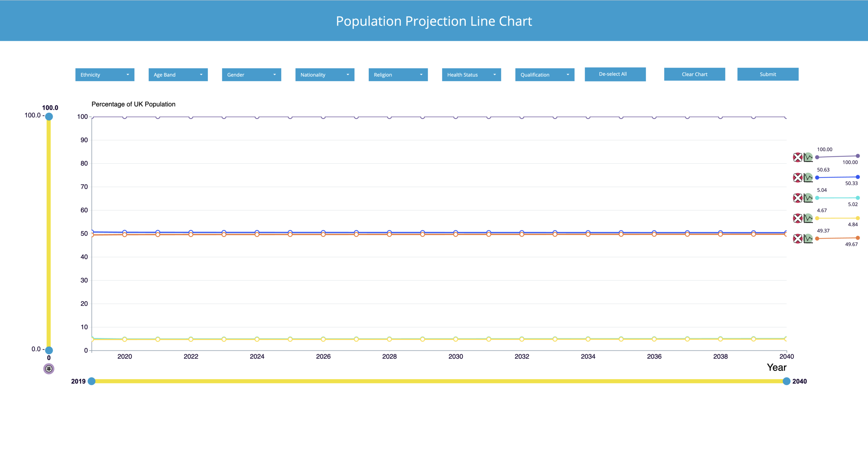Click the purple crosshair icon below the vertical slider
This screenshot has height=450, width=868.
pyautogui.click(x=49, y=369)
